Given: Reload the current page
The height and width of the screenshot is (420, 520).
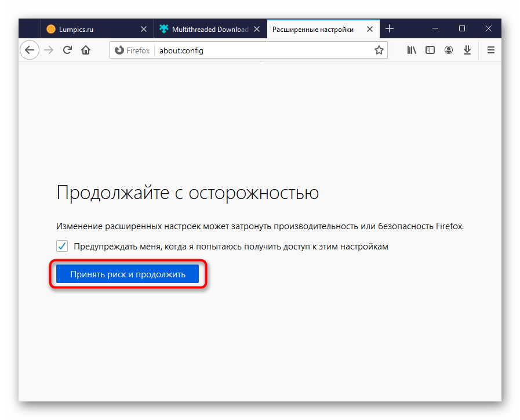Looking at the screenshot, I should tap(67, 50).
